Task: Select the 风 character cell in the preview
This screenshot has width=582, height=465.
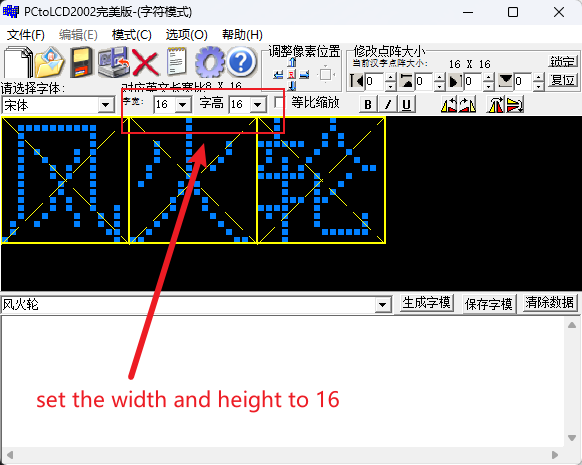Action: [x=65, y=180]
